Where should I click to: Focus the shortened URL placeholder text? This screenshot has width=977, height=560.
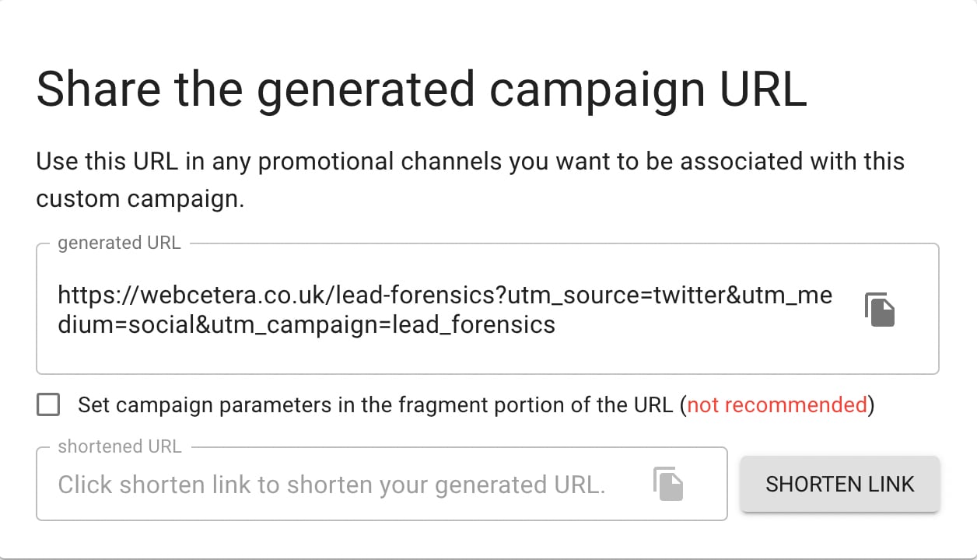[331, 485]
